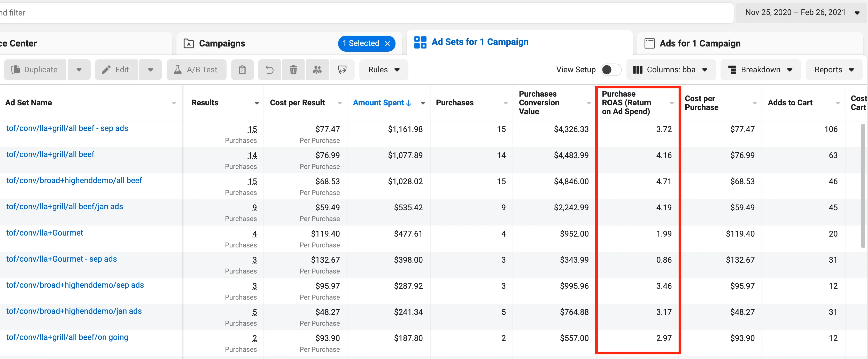Click the vertical table scrollbar
This screenshot has width=868, height=359.
pyautogui.click(x=863, y=186)
